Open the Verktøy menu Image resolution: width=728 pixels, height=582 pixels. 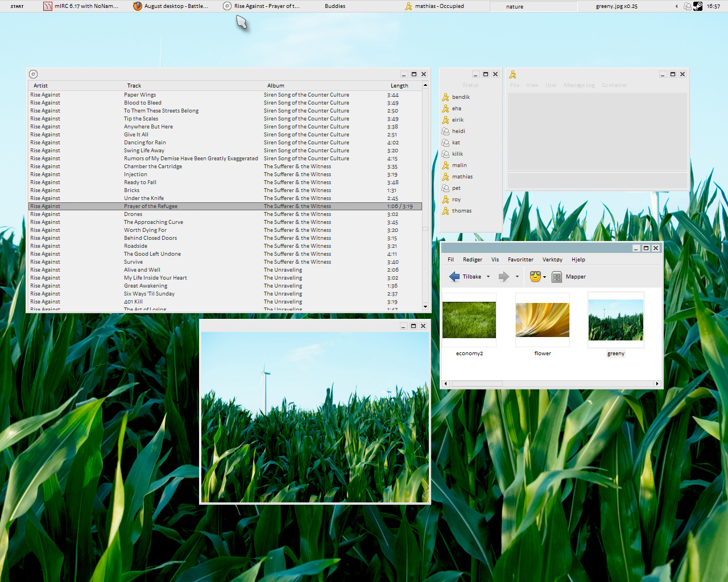pos(552,260)
